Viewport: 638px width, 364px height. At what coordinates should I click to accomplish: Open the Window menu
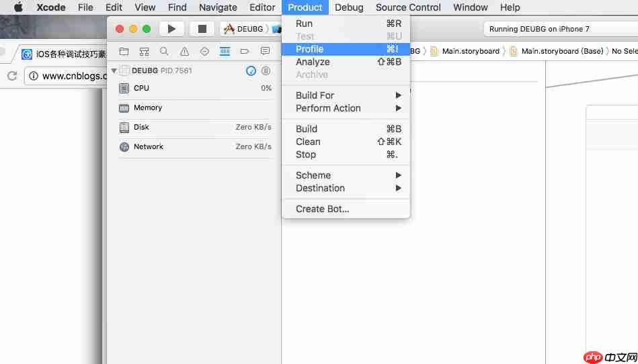point(471,7)
